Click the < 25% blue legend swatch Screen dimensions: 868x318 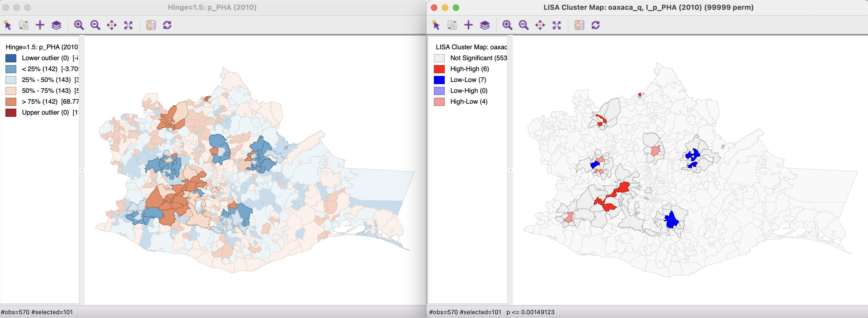tap(11, 69)
